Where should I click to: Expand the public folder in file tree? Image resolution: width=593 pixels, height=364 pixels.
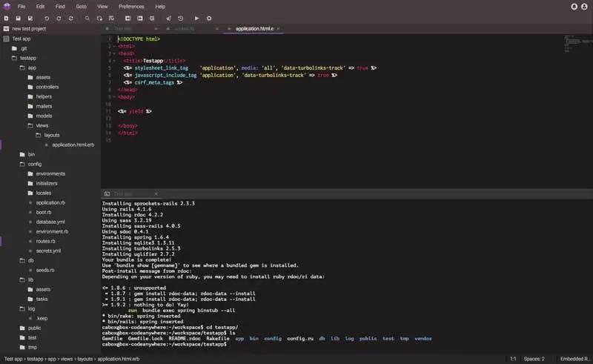(34, 328)
